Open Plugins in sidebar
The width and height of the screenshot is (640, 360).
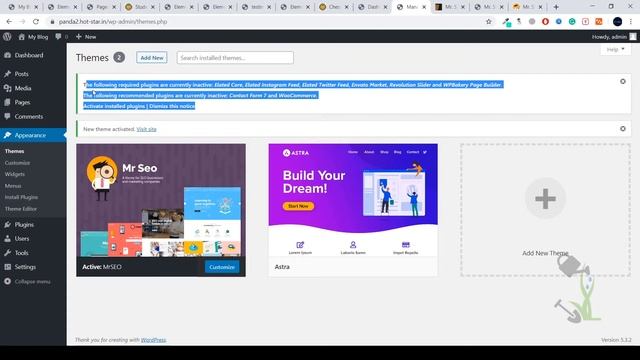point(24,225)
